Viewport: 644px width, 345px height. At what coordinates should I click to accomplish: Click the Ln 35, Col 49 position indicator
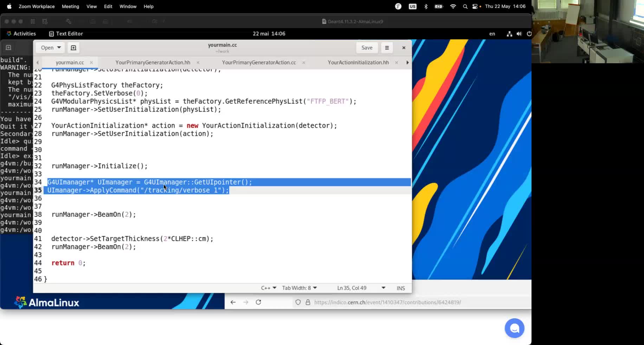[x=352, y=288]
